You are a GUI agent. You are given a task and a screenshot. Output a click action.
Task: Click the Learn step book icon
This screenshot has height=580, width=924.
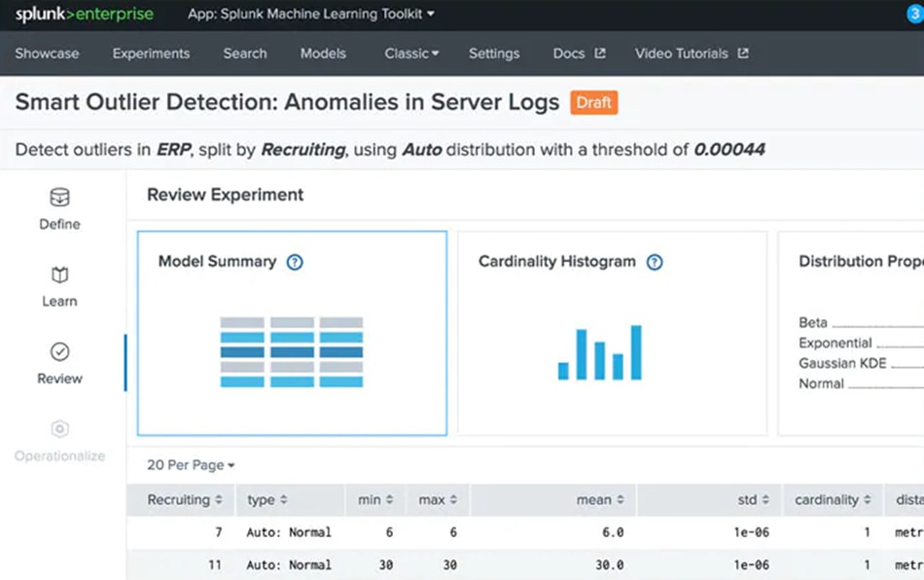pyautogui.click(x=59, y=275)
